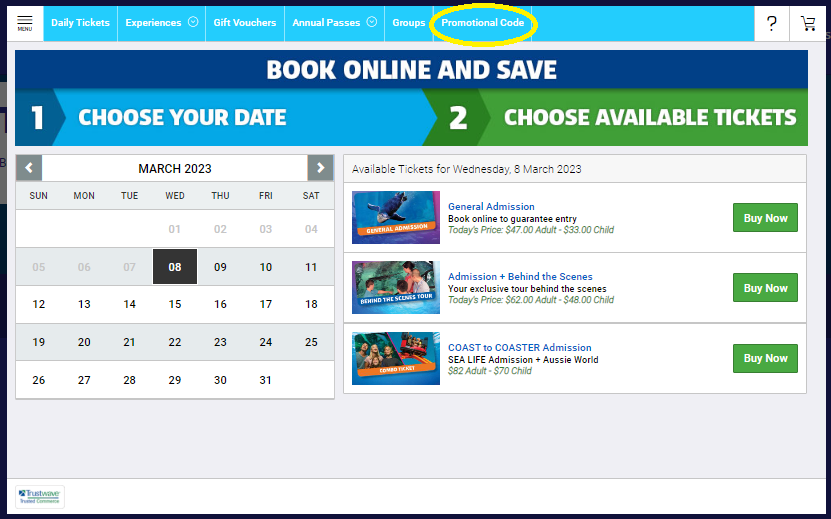Select March 30 on the calendar
The image size is (831, 519).
pos(220,380)
